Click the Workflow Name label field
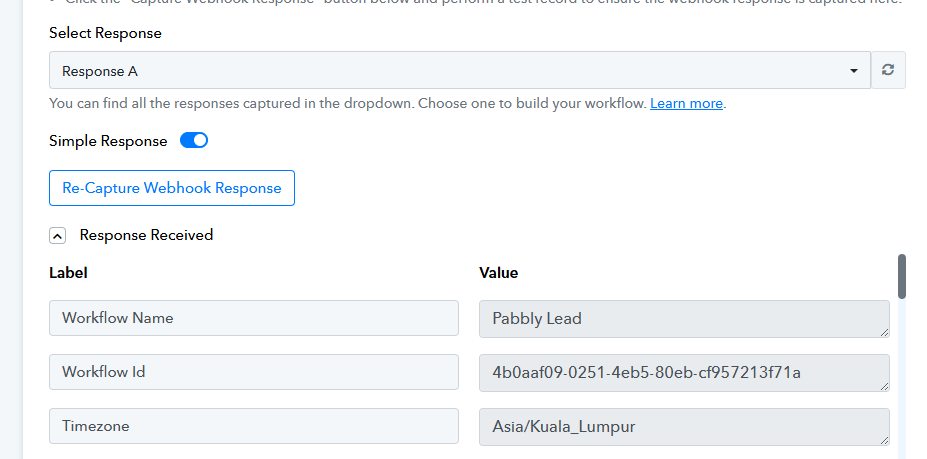 [253, 318]
